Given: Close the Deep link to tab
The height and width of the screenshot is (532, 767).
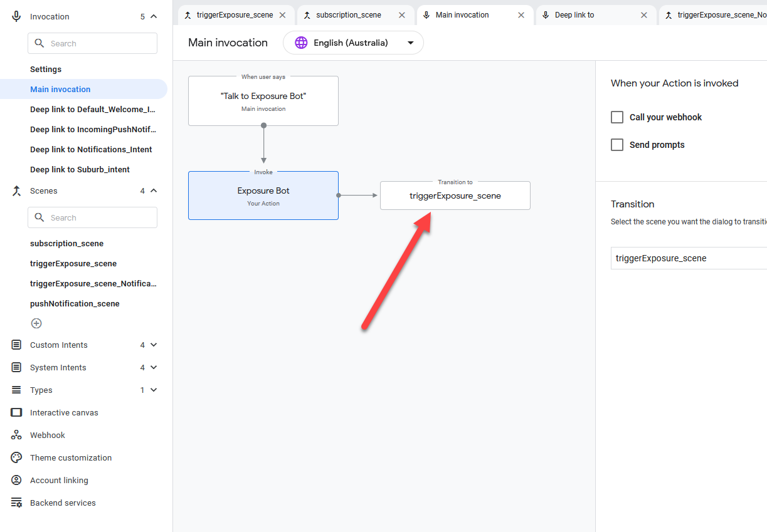Looking at the screenshot, I should click(644, 15).
